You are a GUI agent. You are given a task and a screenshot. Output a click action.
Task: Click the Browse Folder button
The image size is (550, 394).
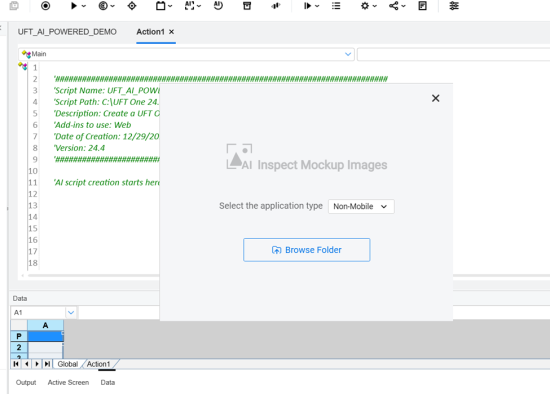pos(307,250)
